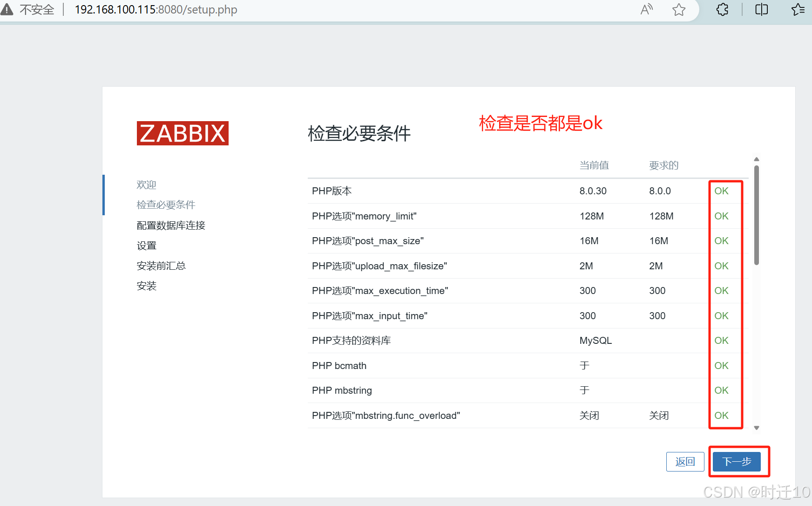Click OK status in mbstring.func_overload row
Image resolution: width=812 pixels, height=506 pixels.
pyautogui.click(x=721, y=416)
